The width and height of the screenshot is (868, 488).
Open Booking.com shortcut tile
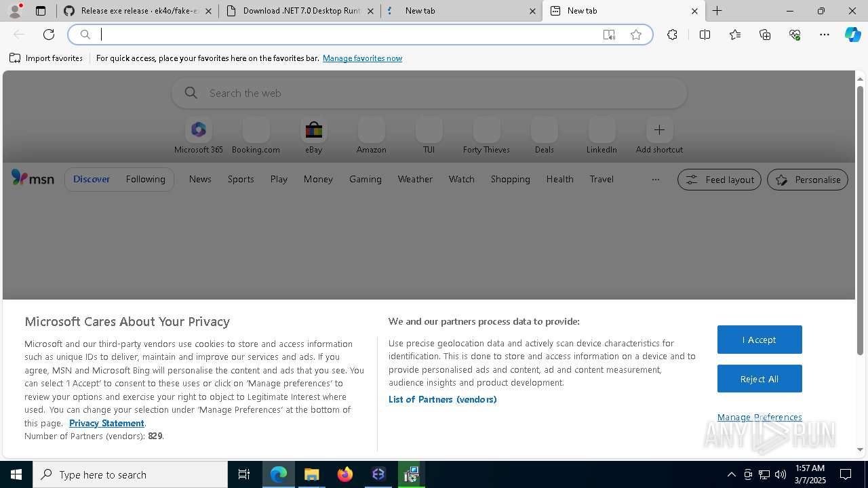(x=256, y=136)
